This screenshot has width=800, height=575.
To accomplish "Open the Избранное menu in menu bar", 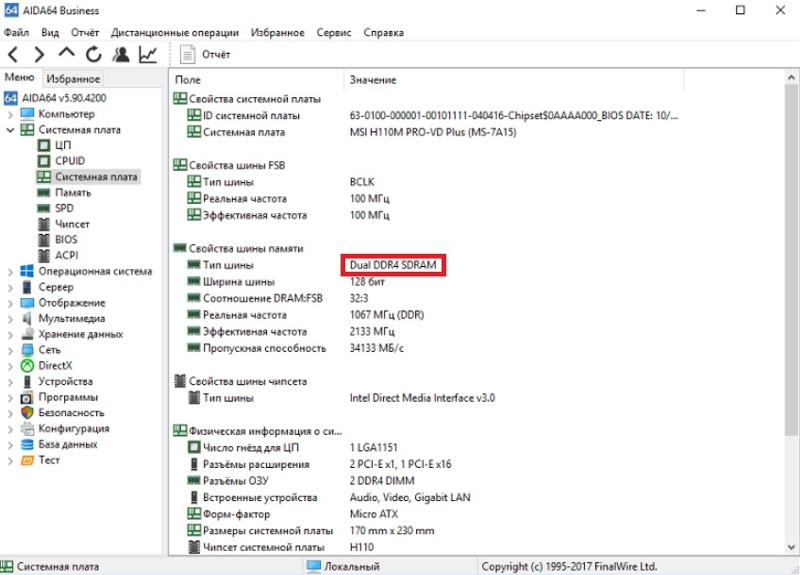I will coord(278,33).
